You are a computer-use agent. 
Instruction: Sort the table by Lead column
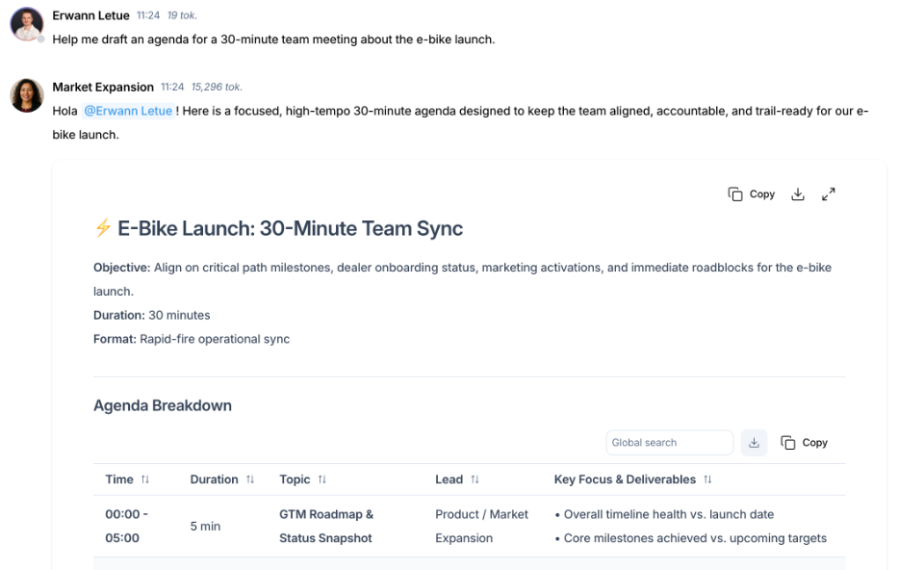click(x=475, y=479)
